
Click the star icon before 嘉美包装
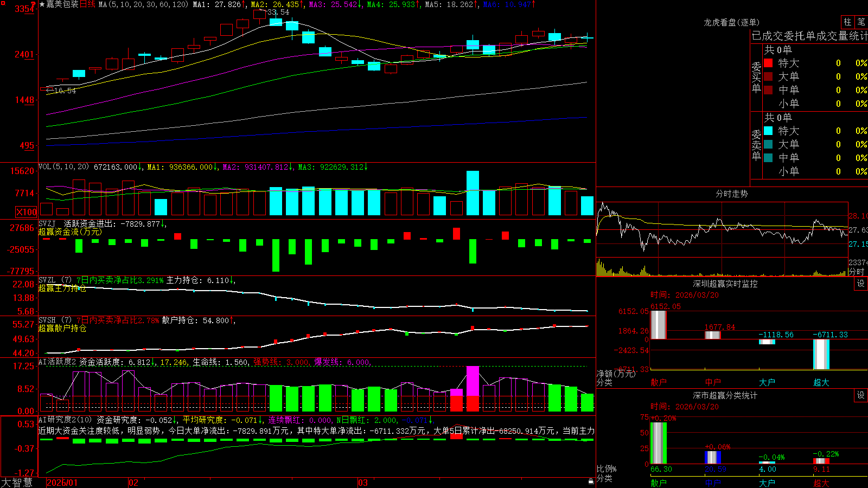(42, 4)
